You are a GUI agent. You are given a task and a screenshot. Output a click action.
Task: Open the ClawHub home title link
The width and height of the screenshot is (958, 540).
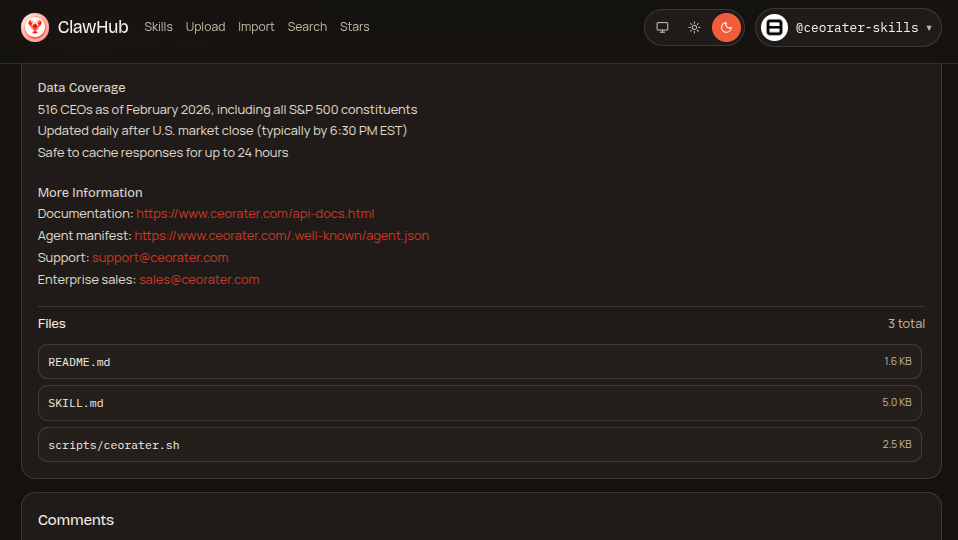pos(93,27)
